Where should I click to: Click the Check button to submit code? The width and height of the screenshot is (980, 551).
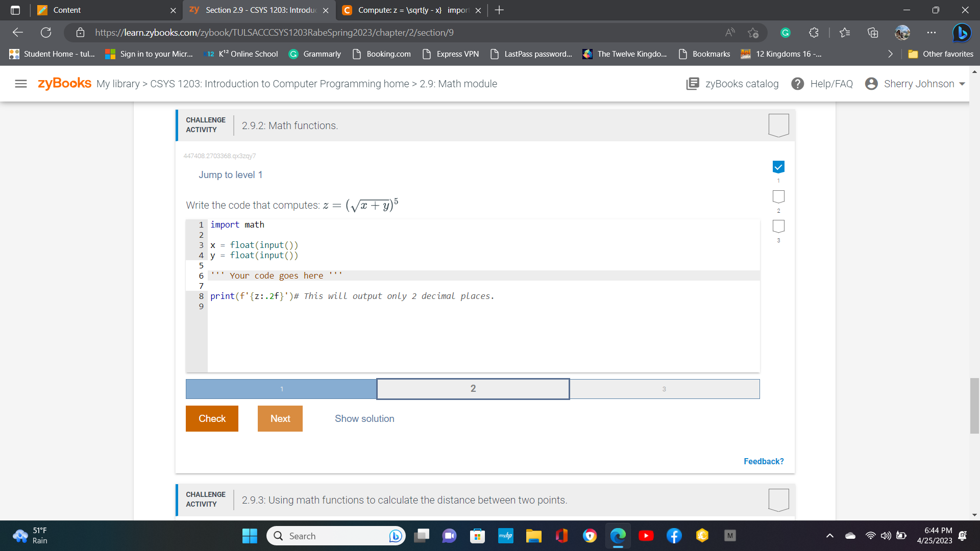212,418
